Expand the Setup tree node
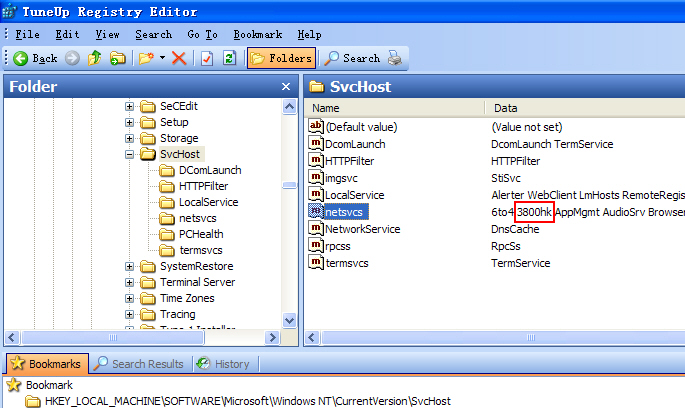The image size is (685, 408). pos(129,122)
